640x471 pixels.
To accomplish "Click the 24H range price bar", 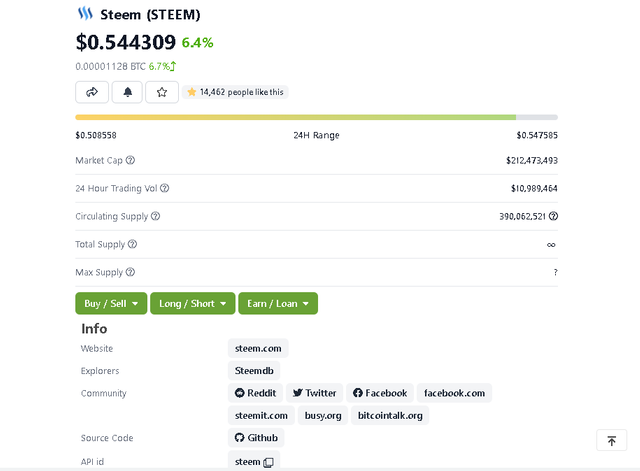I will [x=316, y=118].
